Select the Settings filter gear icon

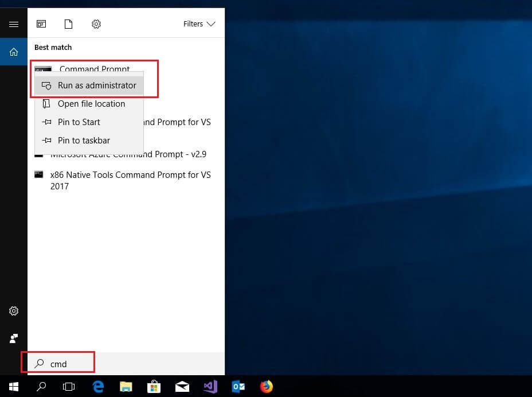point(96,24)
